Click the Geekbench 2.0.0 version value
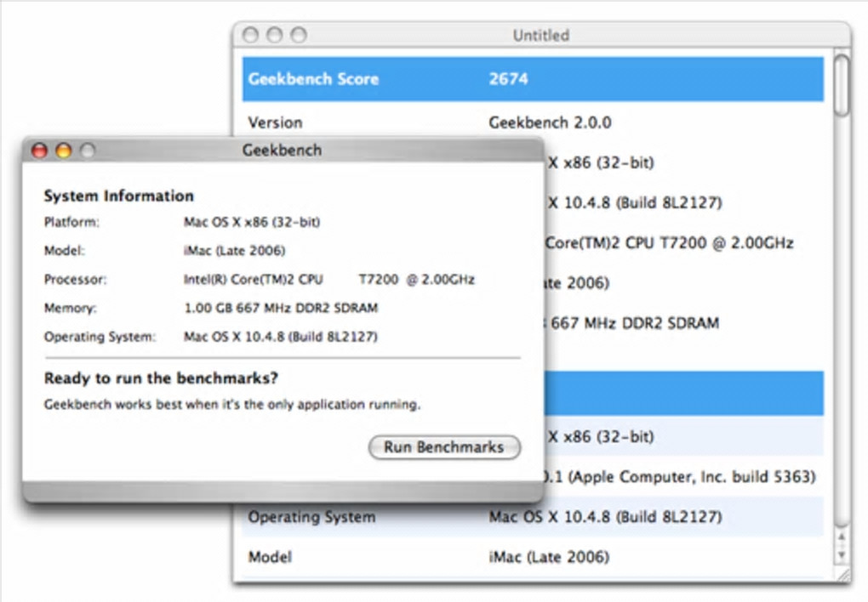This screenshot has height=602, width=868. [550, 122]
